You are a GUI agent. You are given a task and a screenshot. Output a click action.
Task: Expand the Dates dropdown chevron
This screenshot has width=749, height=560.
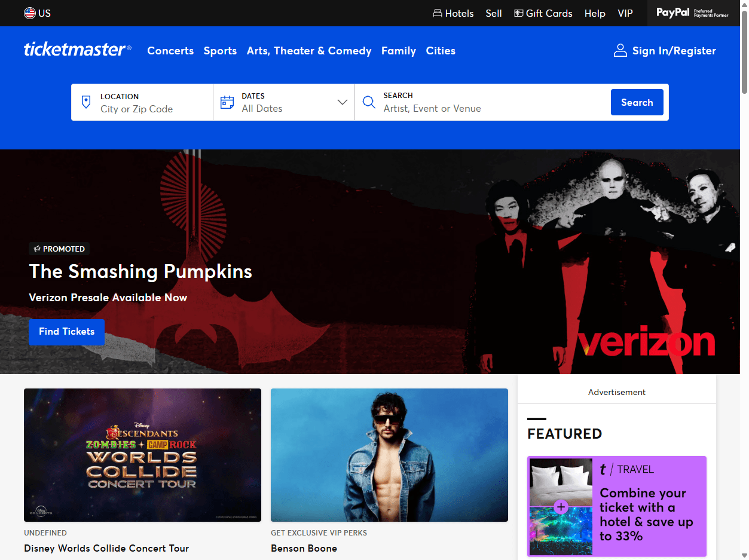pyautogui.click(x=343, y=102)
